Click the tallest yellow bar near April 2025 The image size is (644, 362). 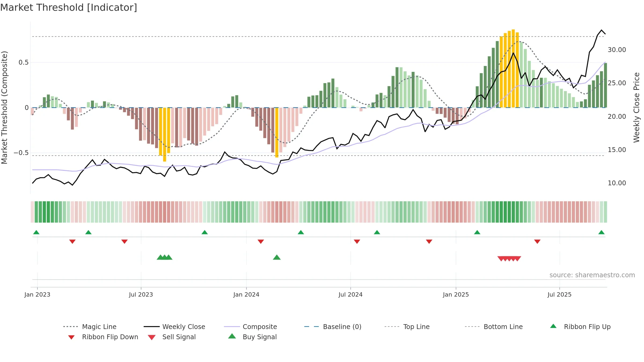tap(513, 68)
